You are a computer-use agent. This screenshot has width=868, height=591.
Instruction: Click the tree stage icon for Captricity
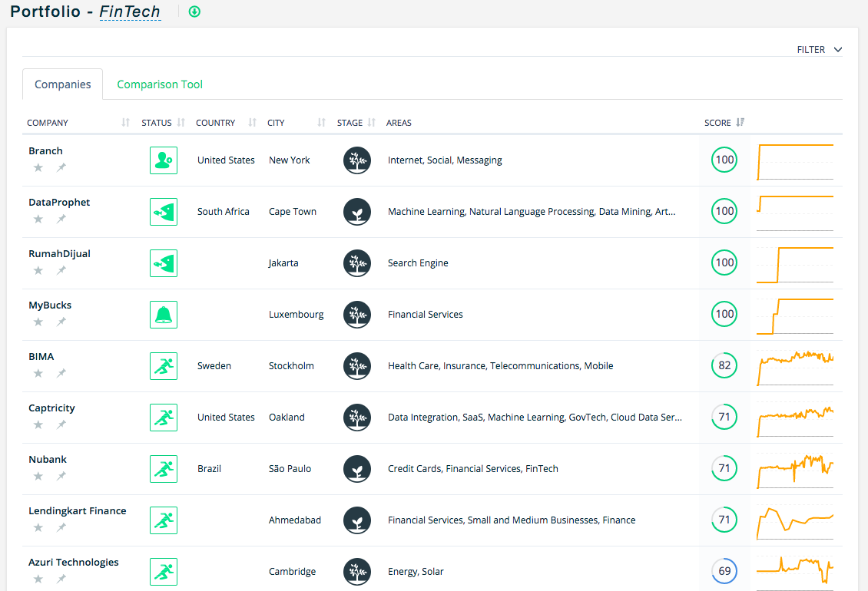coord(356,418)
